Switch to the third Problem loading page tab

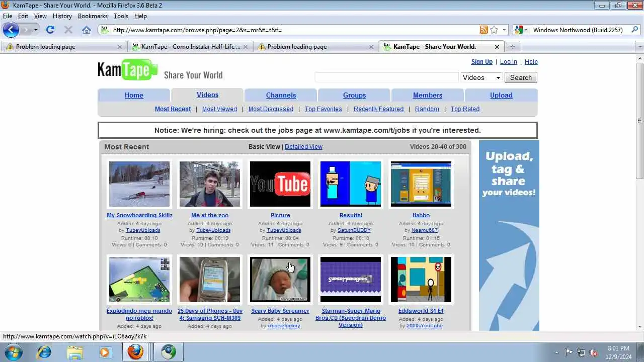316,47
